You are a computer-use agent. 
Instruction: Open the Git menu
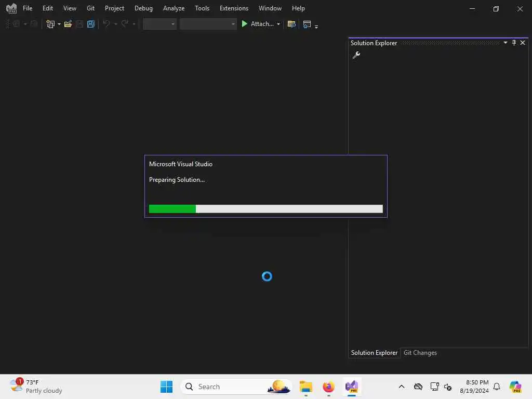(x=90, y=8)
